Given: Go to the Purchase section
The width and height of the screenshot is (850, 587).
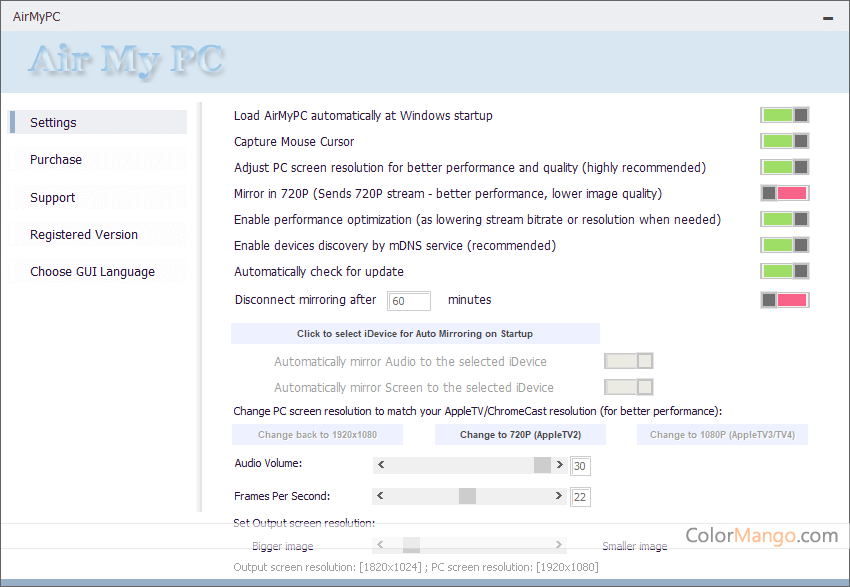Looking at the screenshot, I should 99,159.
